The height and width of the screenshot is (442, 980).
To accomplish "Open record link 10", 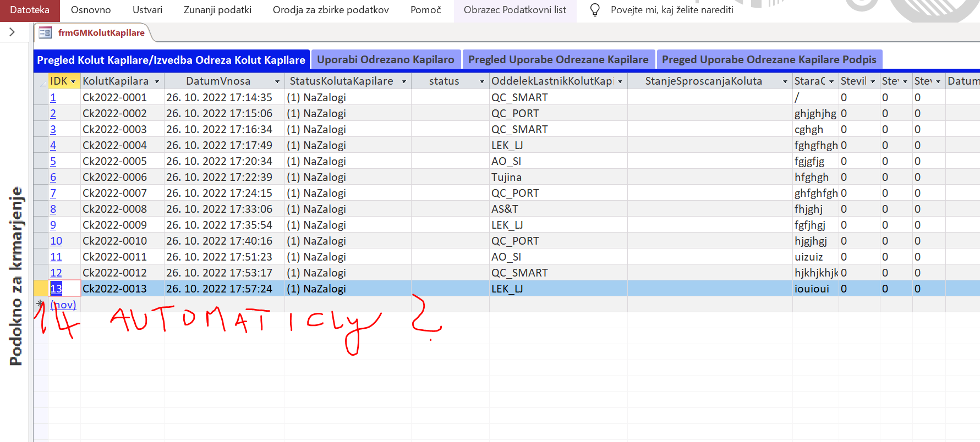I will click(x=56, y=241).
